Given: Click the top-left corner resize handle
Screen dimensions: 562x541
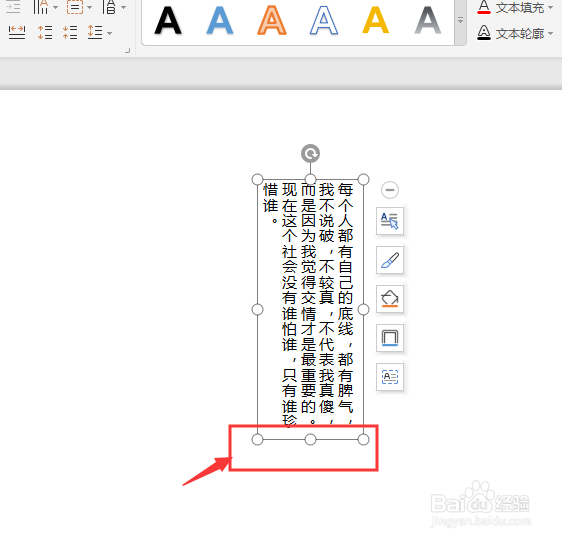Looking at the screenshot, I should click(x=257, y=179).
